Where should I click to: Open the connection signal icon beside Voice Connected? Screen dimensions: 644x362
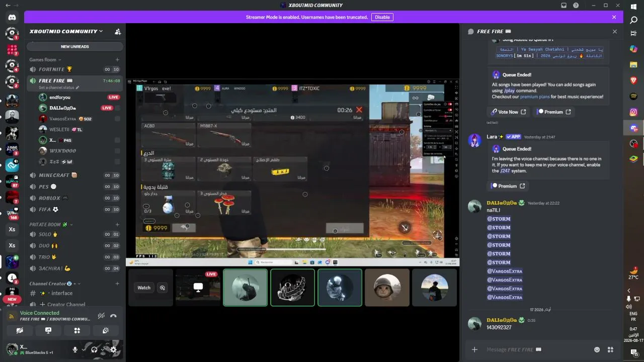pos(12,316)
